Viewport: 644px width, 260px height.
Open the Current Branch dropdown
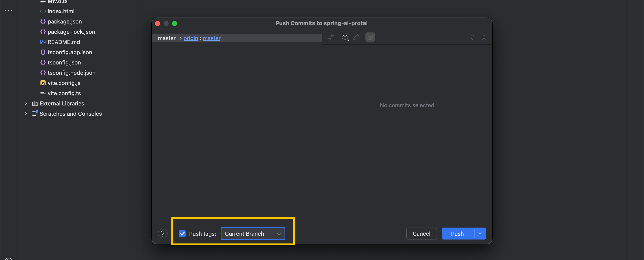(x=253, y=234)
